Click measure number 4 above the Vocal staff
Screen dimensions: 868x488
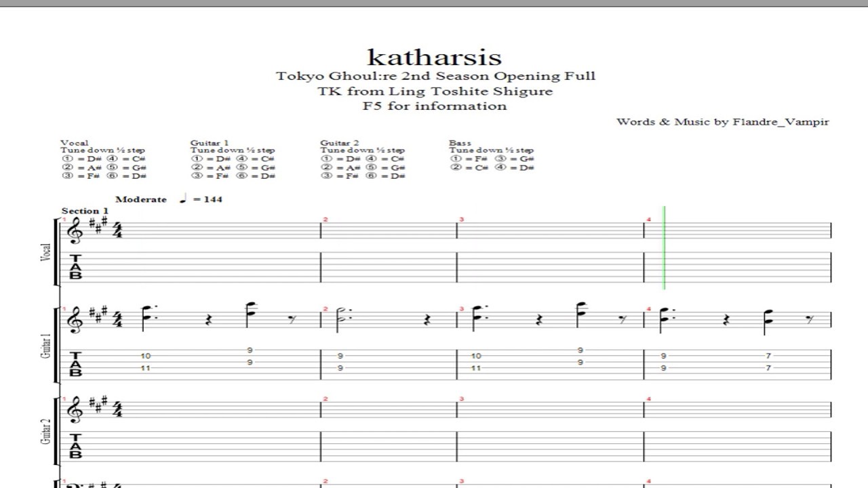coord(648,219)
